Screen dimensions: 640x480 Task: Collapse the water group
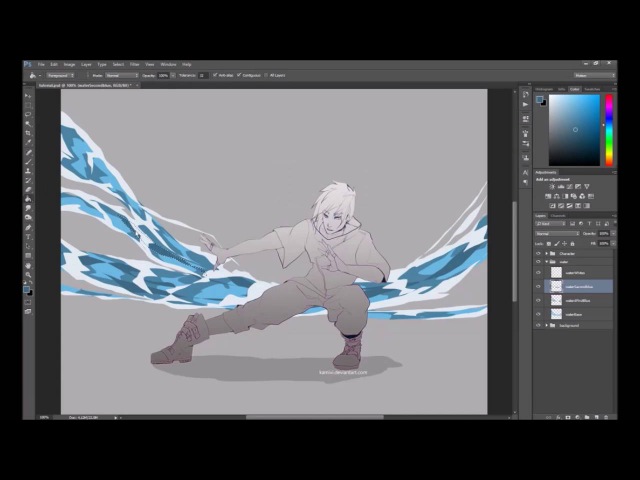click(547, 262)
